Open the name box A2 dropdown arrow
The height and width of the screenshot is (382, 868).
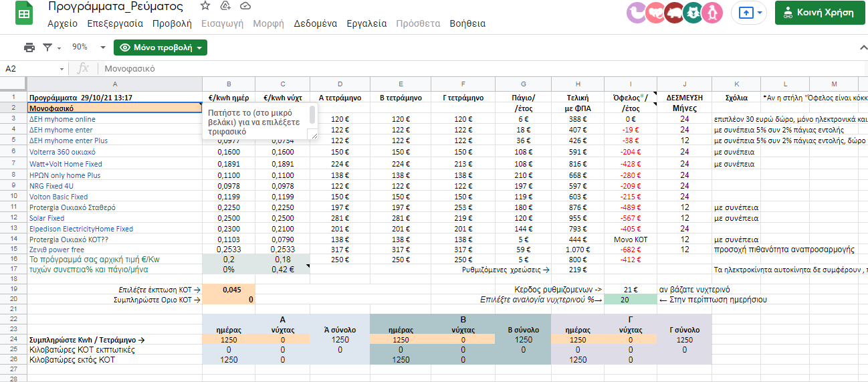click(x=62, y=69)
